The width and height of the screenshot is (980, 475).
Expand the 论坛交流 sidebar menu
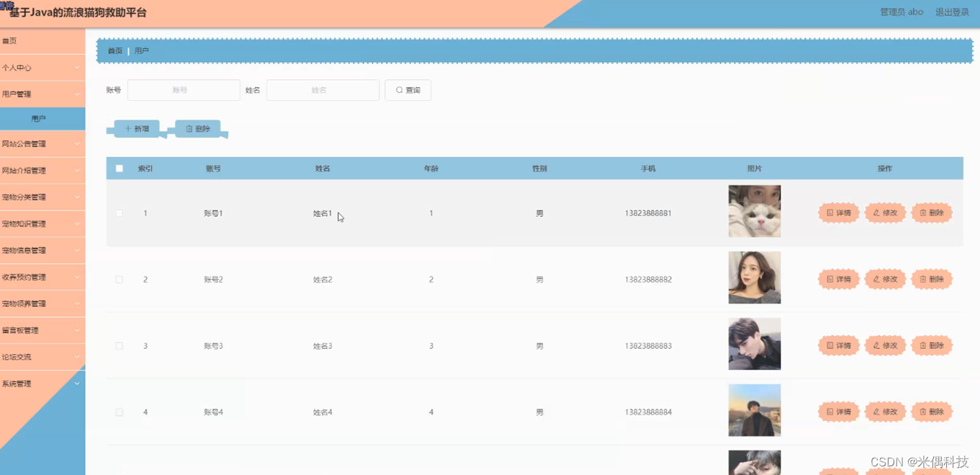(42, 358)
